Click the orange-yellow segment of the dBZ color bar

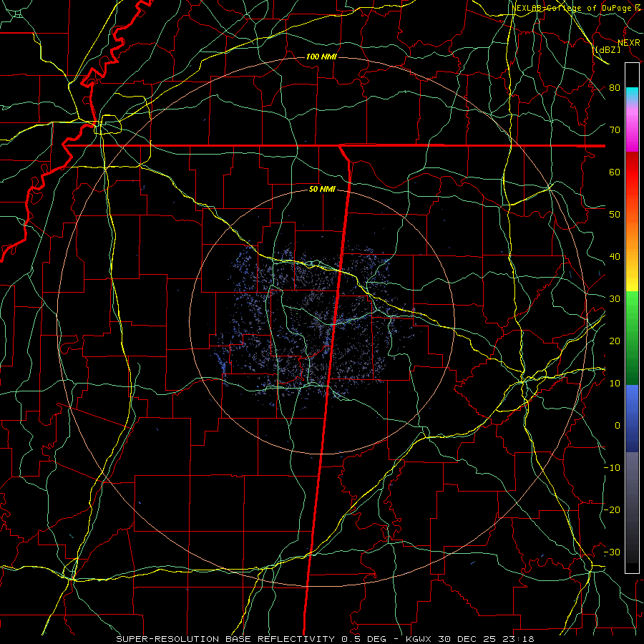pyautogui.click(x=632, y=246)
